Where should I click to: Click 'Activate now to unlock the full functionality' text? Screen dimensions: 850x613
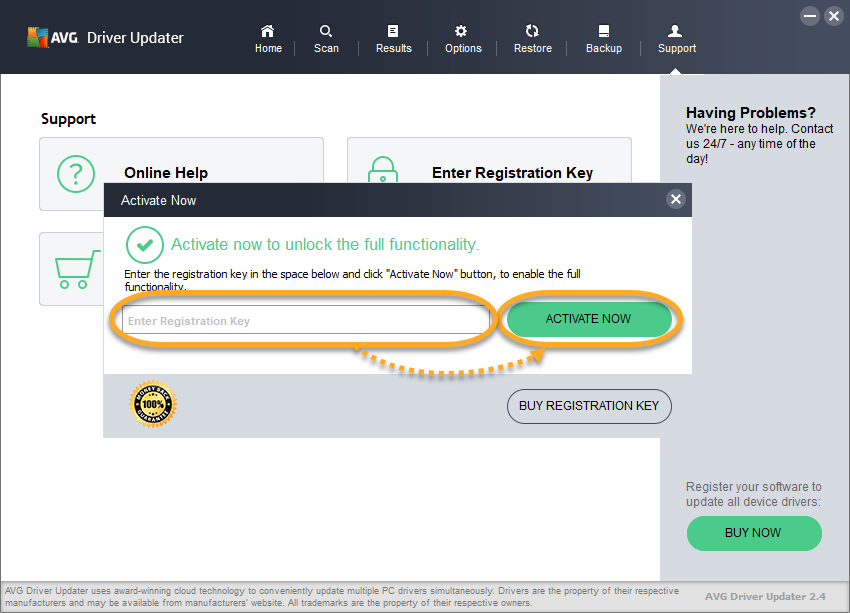(x=325, y=244)
